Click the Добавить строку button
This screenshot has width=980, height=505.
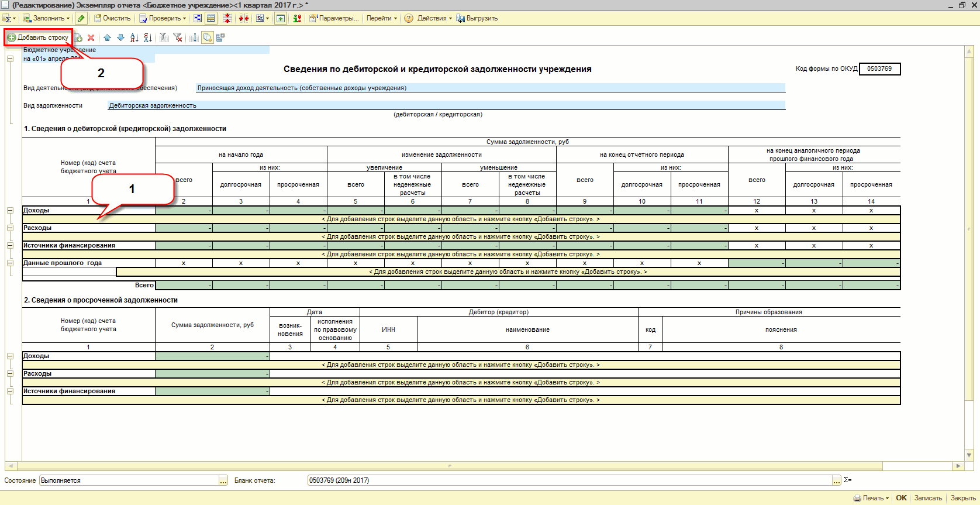coord(38,37)
